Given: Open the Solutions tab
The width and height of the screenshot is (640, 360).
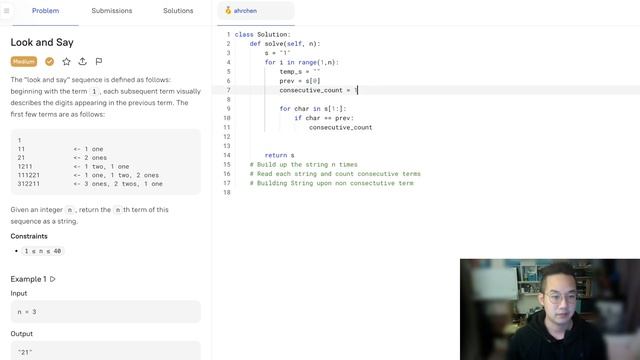Looking at the screenshot, I should [178, 11].
